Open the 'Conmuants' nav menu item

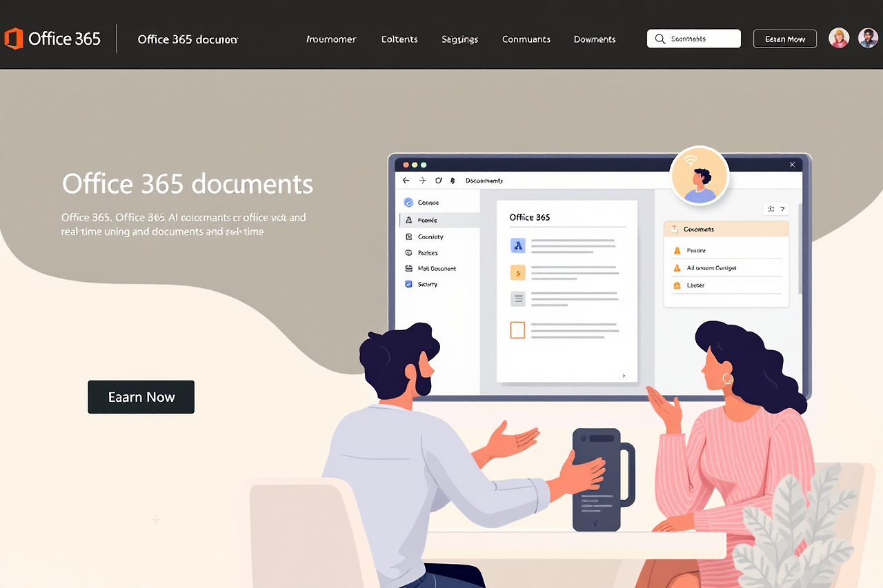[x=526, y=39]
